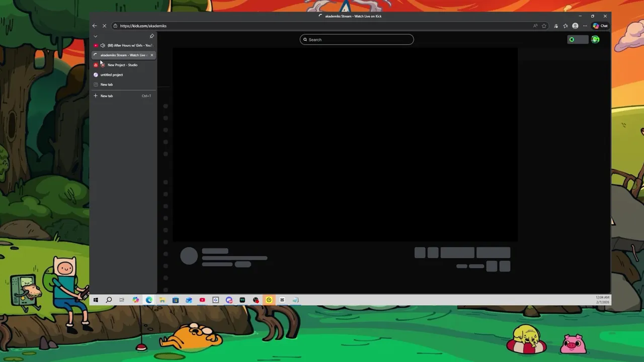Go back using browser back arrow
Image resolution: width=644 pixels, height=362 pixels.
pos(95,26)
